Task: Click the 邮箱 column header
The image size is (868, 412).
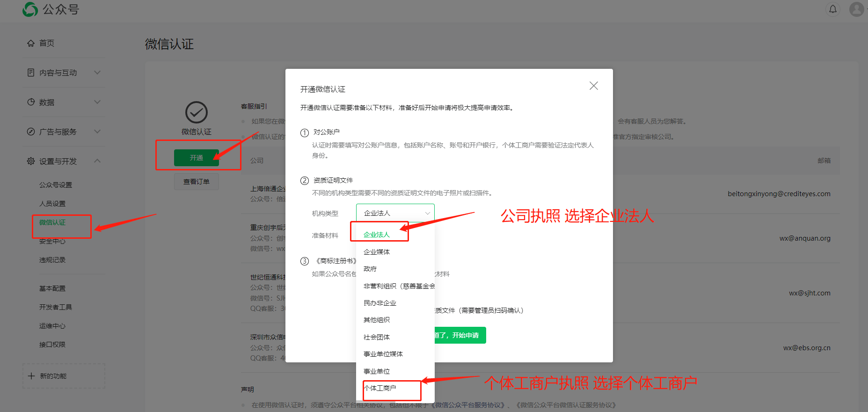Action: coord(824,161)
